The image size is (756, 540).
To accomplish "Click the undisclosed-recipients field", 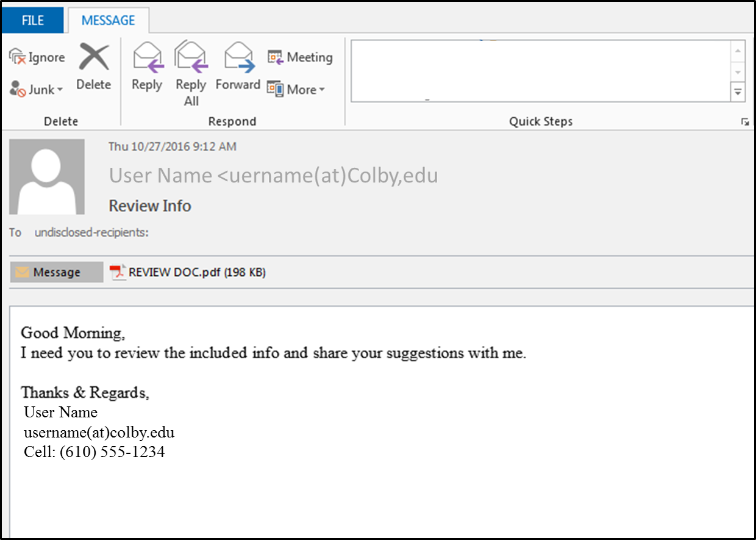I will point(91,232).
